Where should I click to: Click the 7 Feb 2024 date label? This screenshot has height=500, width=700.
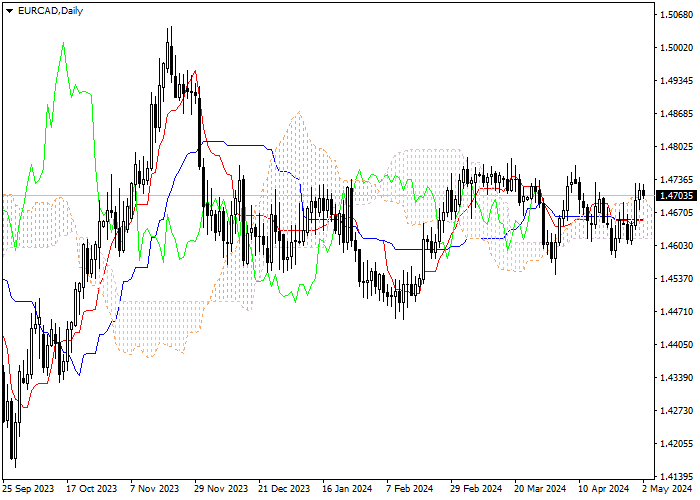410,489
